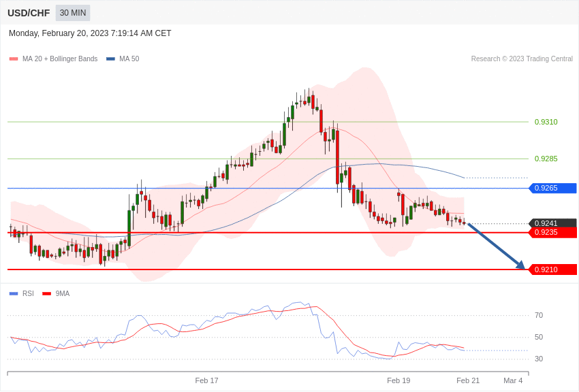The height and width of the screenshot is (392, 579).
Task: Click the blue MA 50 legend color swatch
Action: (111, 59)
